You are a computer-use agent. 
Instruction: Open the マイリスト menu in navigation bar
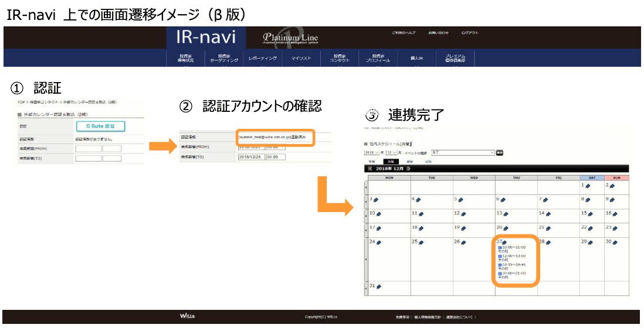click(301, 59)
